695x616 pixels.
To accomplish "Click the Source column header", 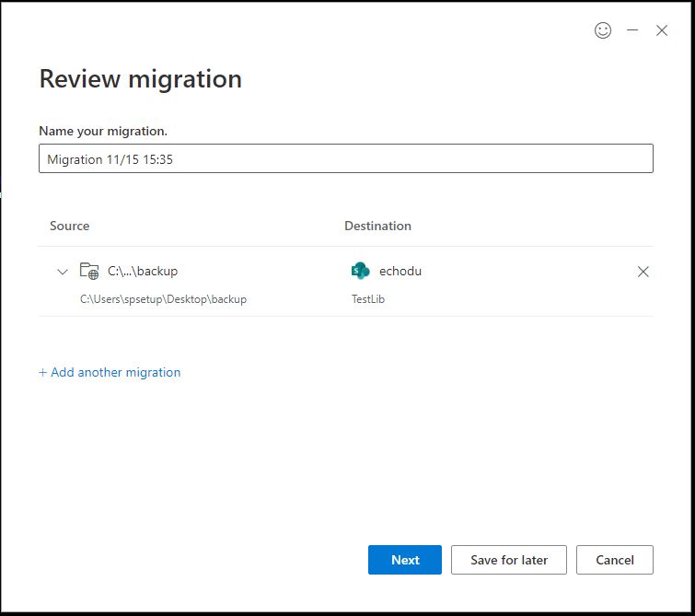I will (x=70, y=226).
